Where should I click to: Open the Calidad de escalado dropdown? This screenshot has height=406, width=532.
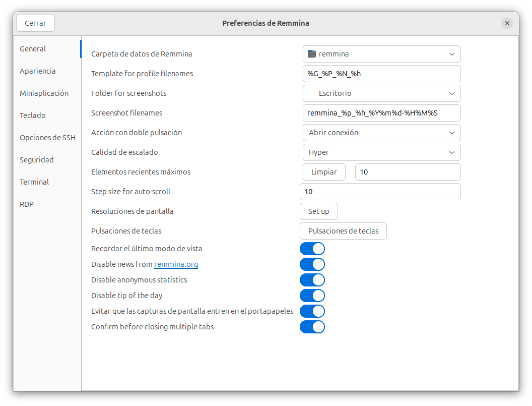tap(381, 152)
